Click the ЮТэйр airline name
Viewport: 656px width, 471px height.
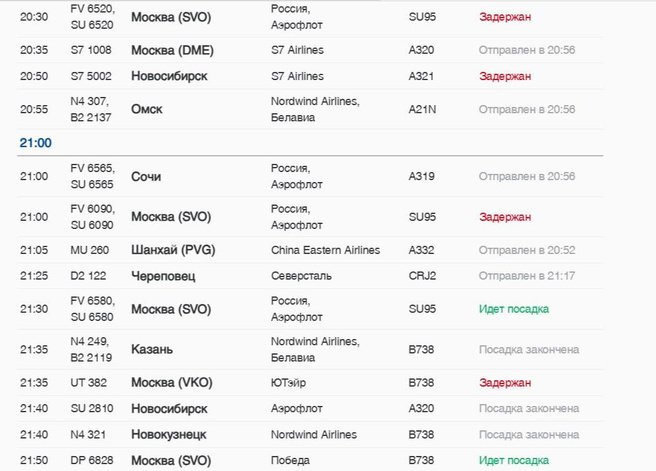pyautogui.click(x=291, y=383)
